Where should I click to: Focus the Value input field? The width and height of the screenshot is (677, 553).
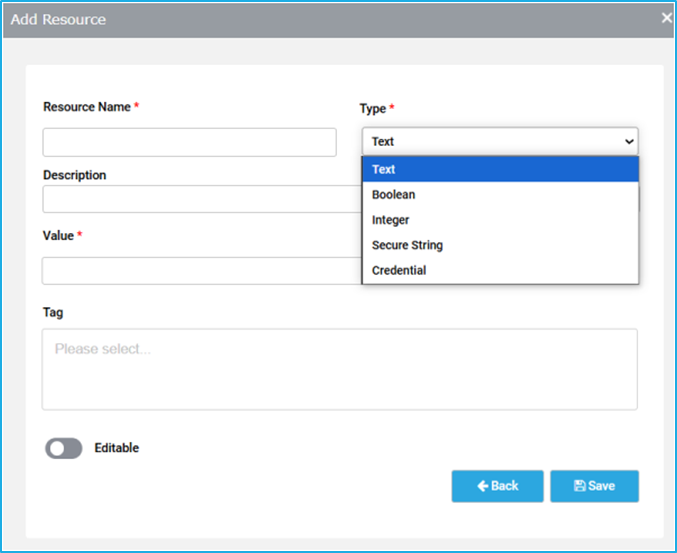coord(202,271)
